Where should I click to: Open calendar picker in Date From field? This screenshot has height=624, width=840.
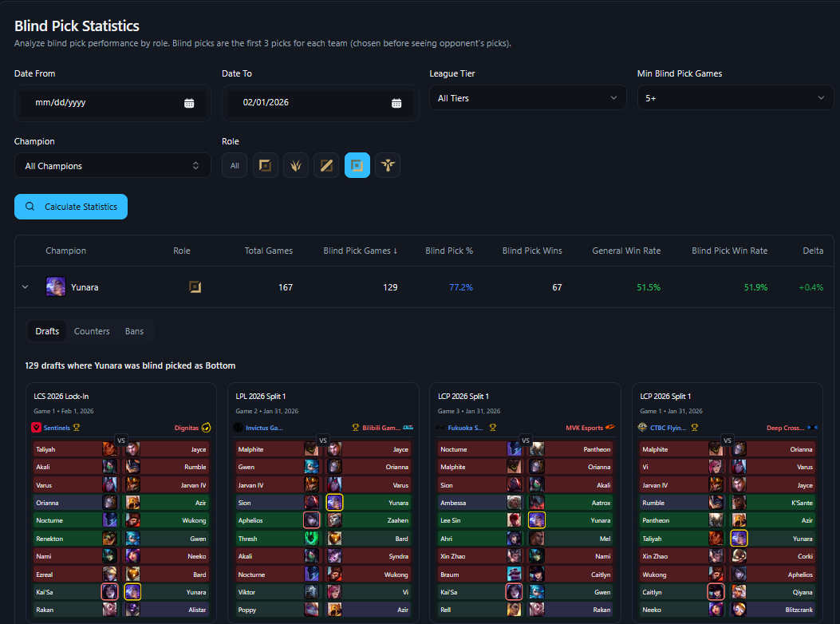[x=189, y=103]
